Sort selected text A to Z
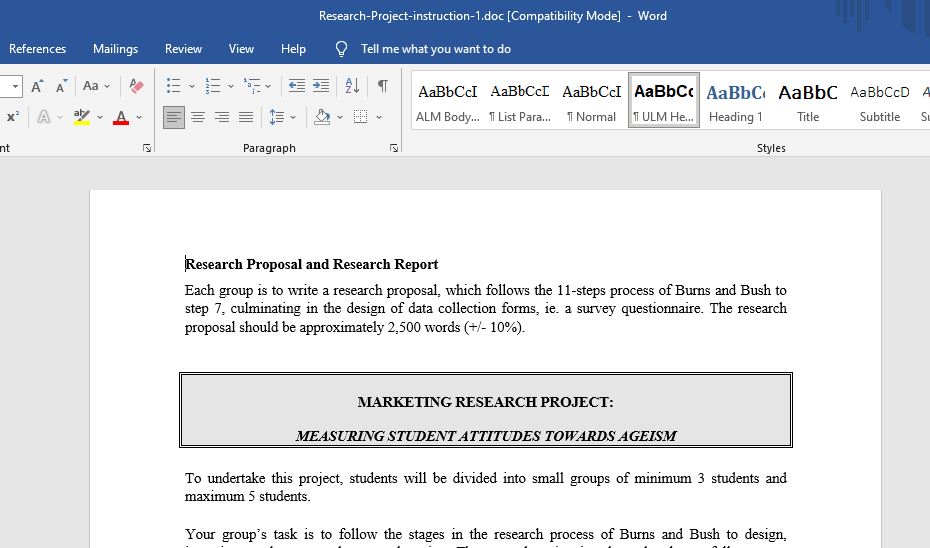This screenshot has width=930, height=548. [x=352, y=86]
